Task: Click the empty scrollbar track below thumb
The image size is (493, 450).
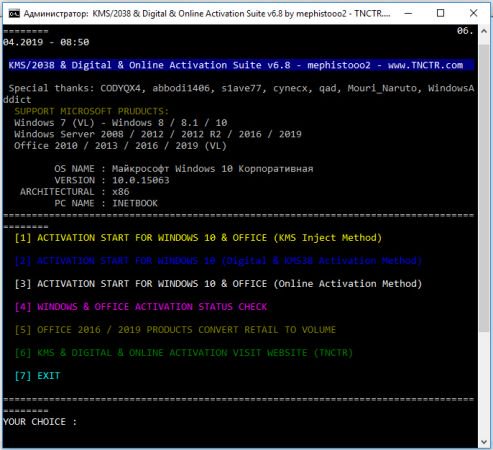Action: (x=484, y=383)
